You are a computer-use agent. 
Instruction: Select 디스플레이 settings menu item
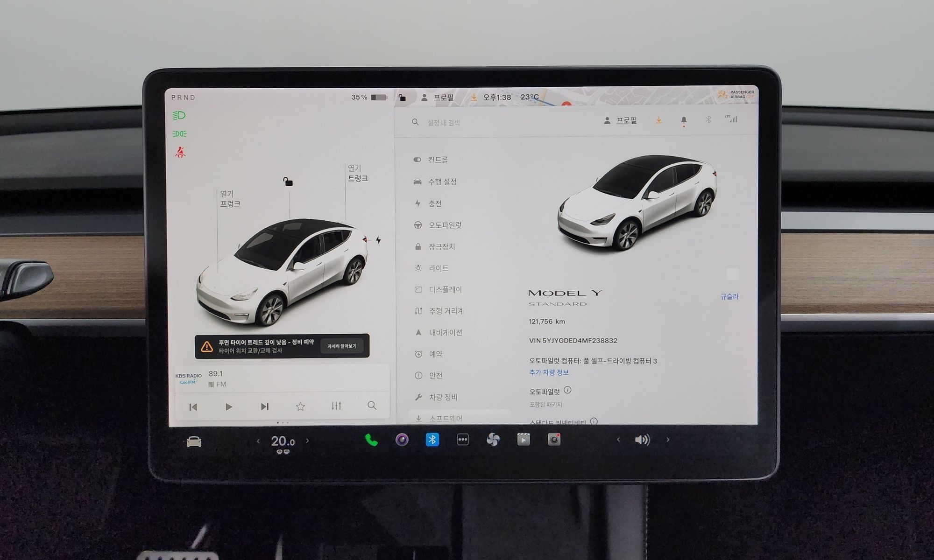pos(445,289)
